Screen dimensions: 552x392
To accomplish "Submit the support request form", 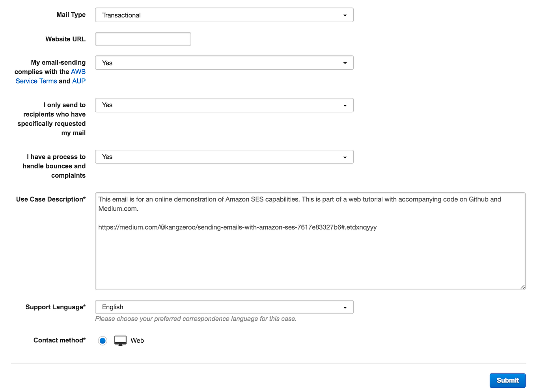I will pyautogui.click(x=507, y=381).
